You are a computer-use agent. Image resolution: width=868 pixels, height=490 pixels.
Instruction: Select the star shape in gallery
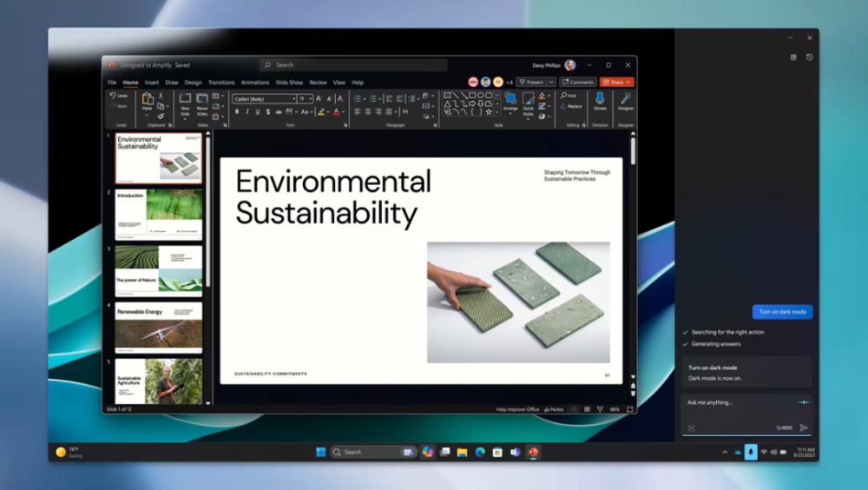click(489, 111)
